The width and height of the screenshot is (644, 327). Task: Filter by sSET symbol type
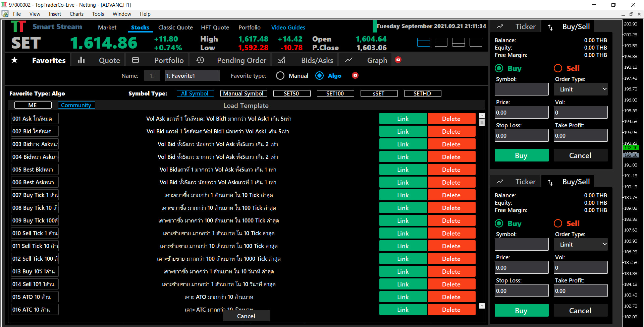point(379,93)
